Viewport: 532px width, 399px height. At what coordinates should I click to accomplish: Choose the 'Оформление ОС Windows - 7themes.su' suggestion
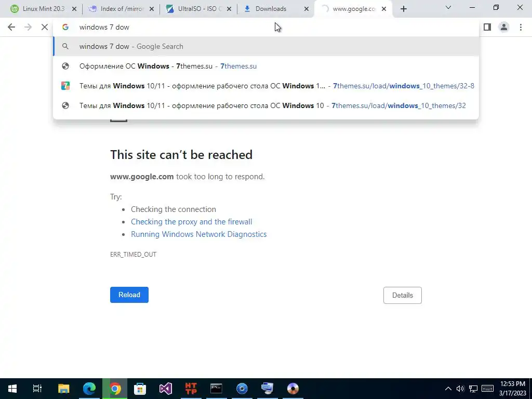[266, 66]
